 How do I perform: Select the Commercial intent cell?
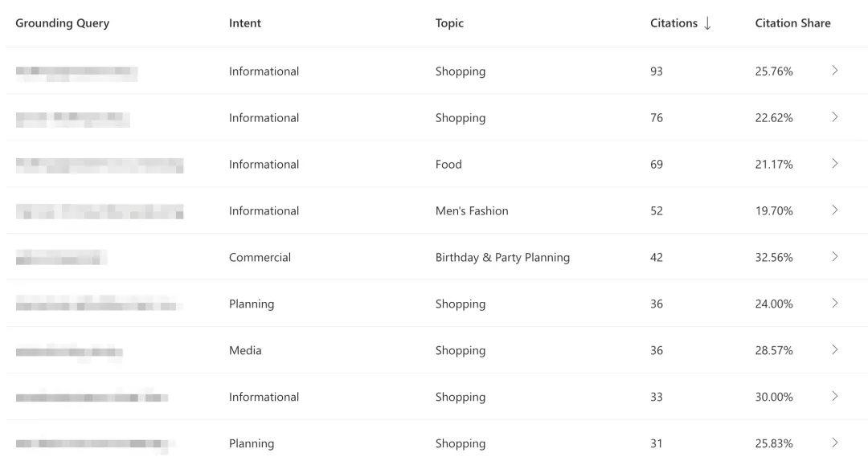[260, 257]
